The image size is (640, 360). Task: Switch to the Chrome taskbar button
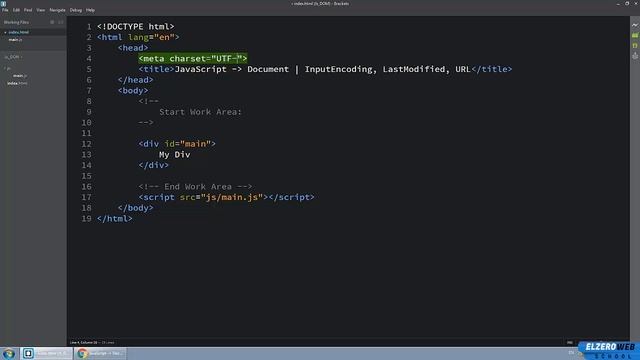click(100, 353)
